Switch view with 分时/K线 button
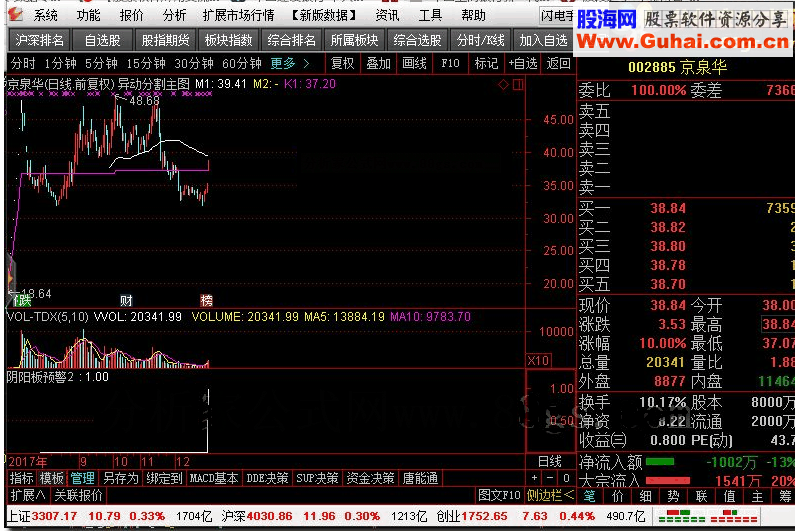The image size is (795, 531). [480, 40]
